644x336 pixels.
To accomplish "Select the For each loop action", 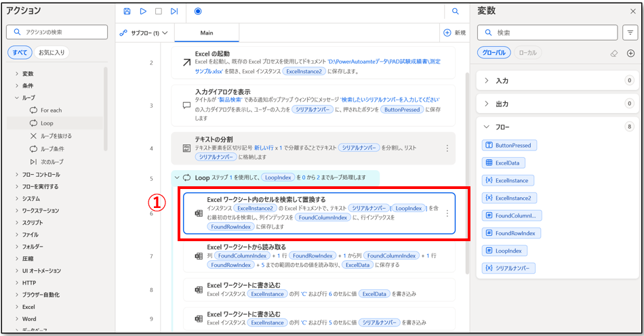I will pyautogui.click(x=50, y=110).
